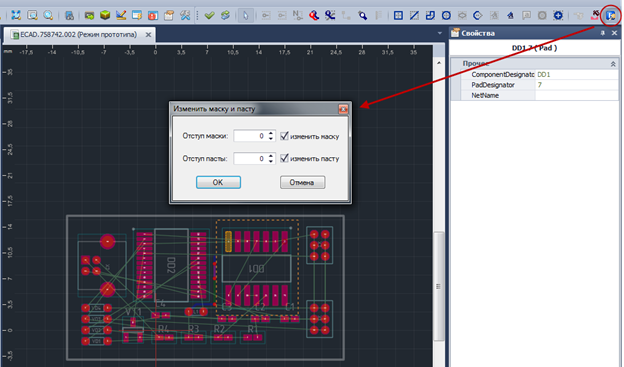Select the blue route tool with scissors
The height and width of the screenshot is (367, 624).
pyautogui.click(x=330, y=15)
